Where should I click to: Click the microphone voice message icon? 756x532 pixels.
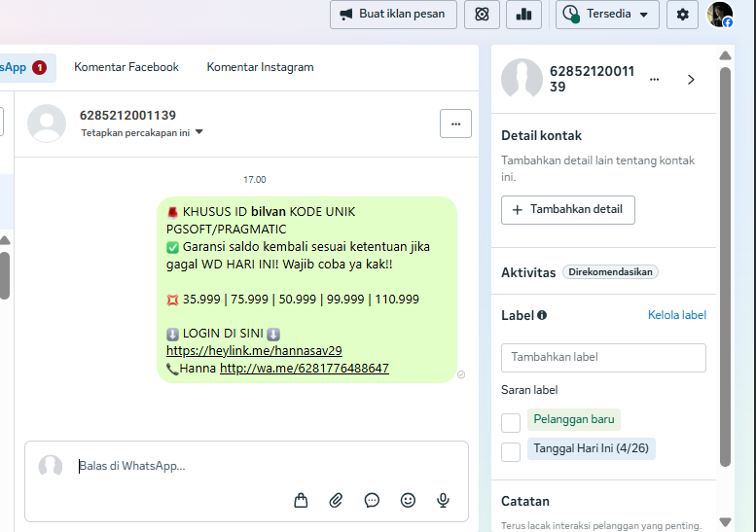pos(443,500)
